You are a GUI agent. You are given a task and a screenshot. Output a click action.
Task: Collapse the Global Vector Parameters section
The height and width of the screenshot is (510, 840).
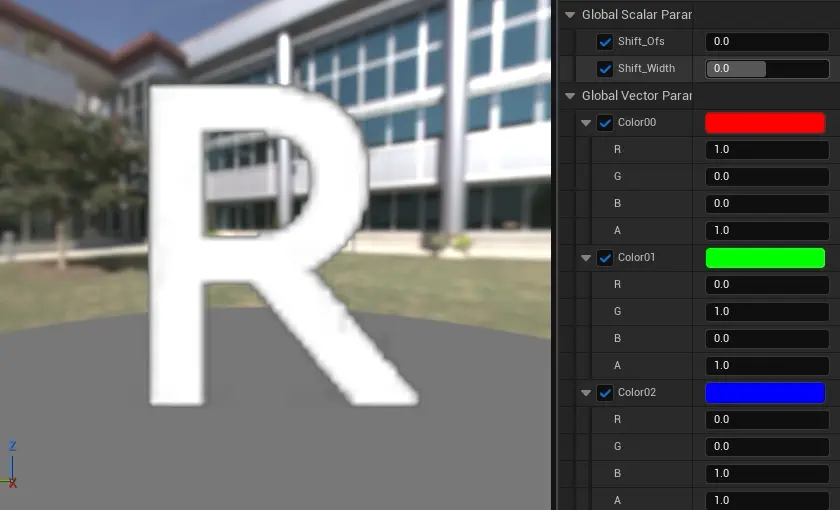click(x=570, y=96)
